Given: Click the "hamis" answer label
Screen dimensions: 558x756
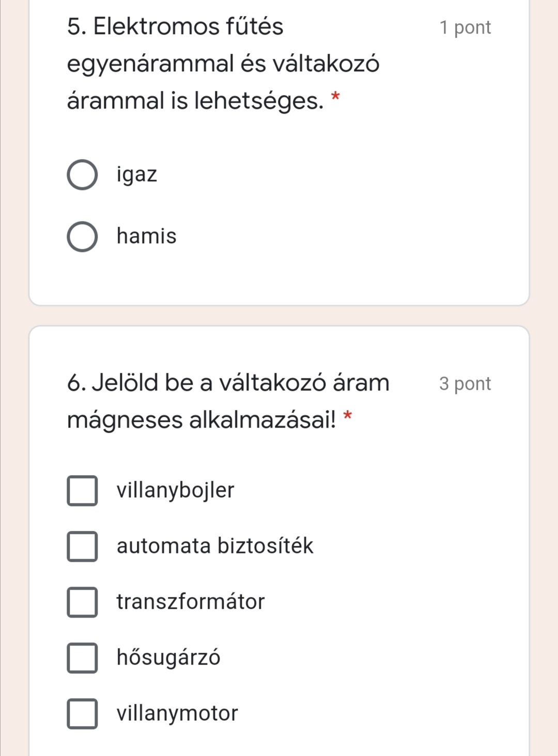Looking at the screenshot, I should coord(147,236).
